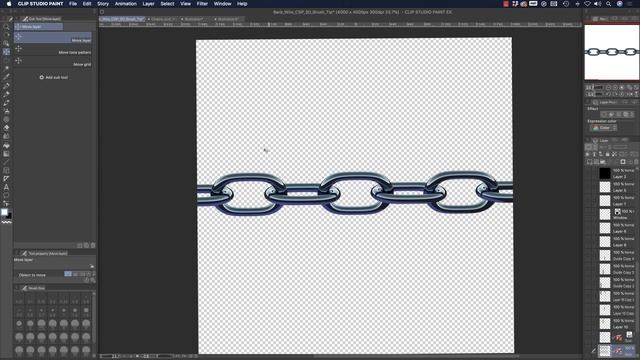Select the Pencil tool
The width and height of the screenshot is (640, 360).
tap(6, 94)
